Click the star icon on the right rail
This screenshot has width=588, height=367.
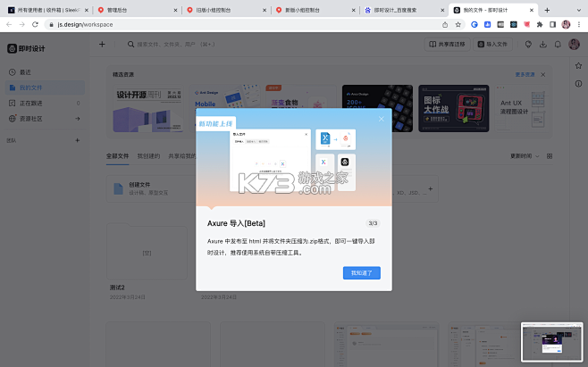[x=579, y=65]
